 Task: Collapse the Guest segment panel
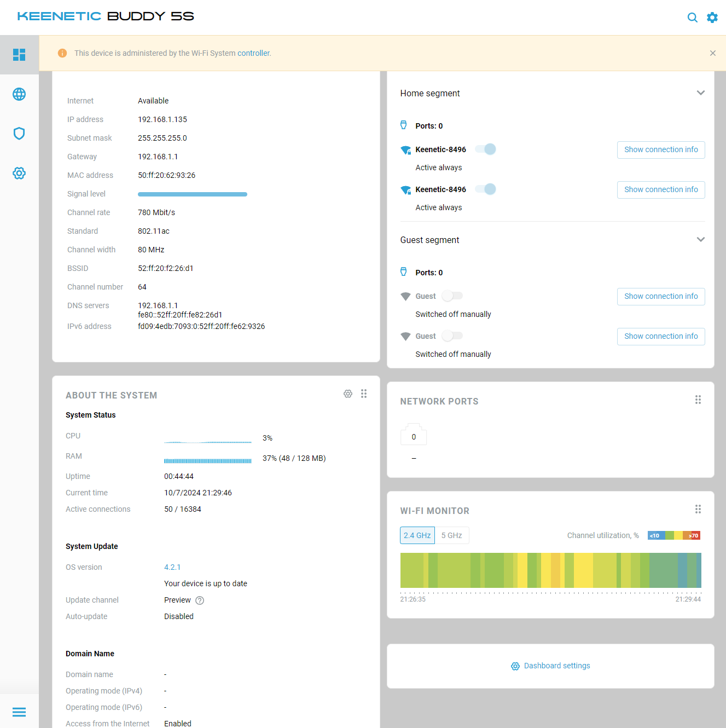click(x=701, y=239)
